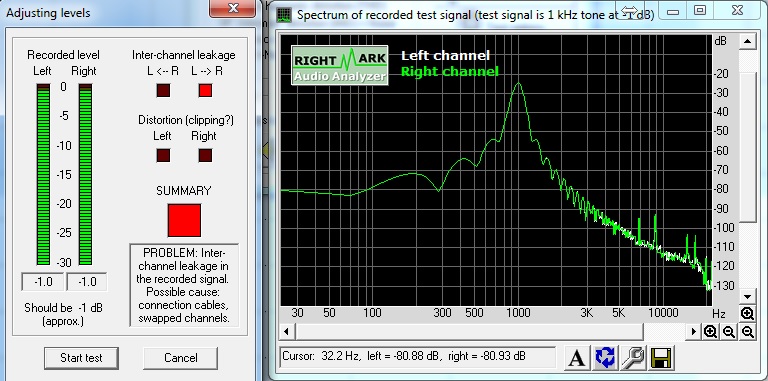The image size is (768, 381).
Task: Click the red L --> R leakage indicator
Action: tap(205, 90)
